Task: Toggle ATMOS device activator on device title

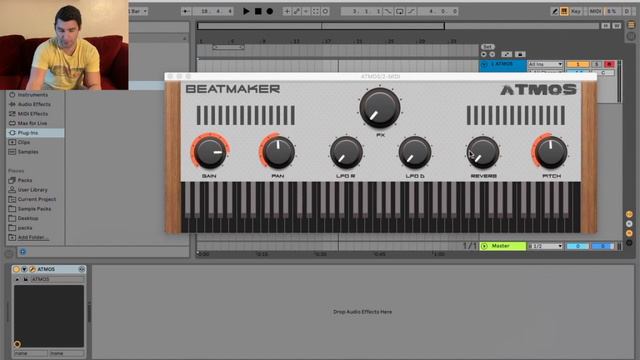Action: click(x=16, y=269)
